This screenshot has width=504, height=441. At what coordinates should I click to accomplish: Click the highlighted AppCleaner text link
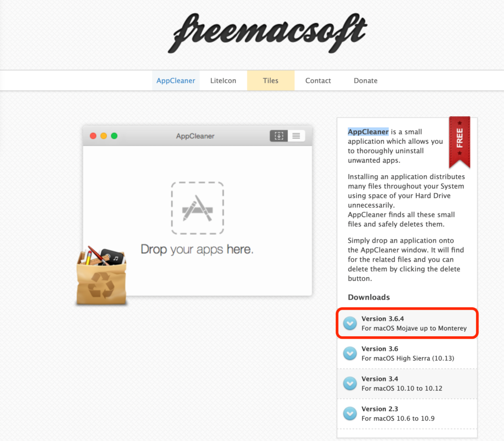pos(368,131)
